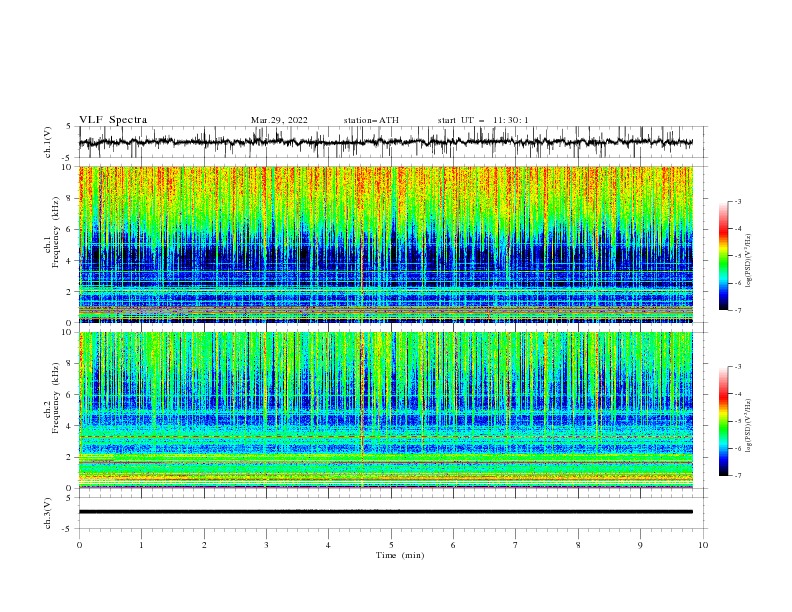This screenshot has width=792, height=612.
Task: Click the "-7" tick on ch.2 colorbar
Action: [x=738, y=476]
